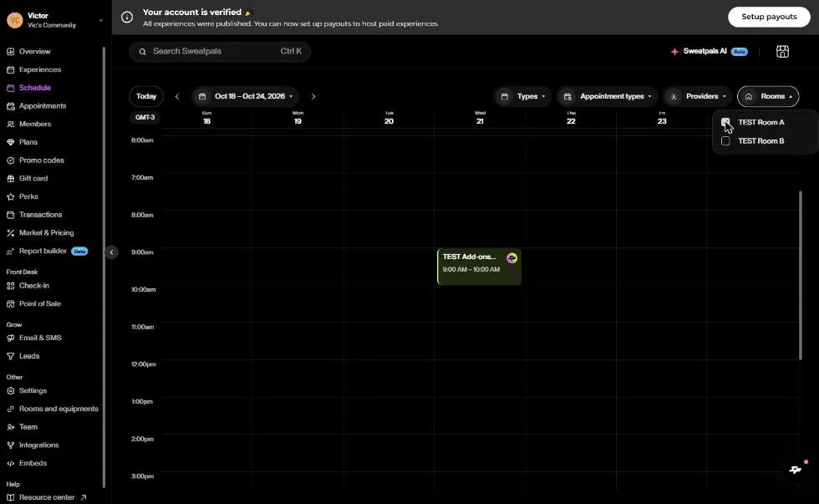Open the TEST Add-ons event at 9:00 AM
The height and width of the screenshot is (504, 819).
click(x=479, y=267)
